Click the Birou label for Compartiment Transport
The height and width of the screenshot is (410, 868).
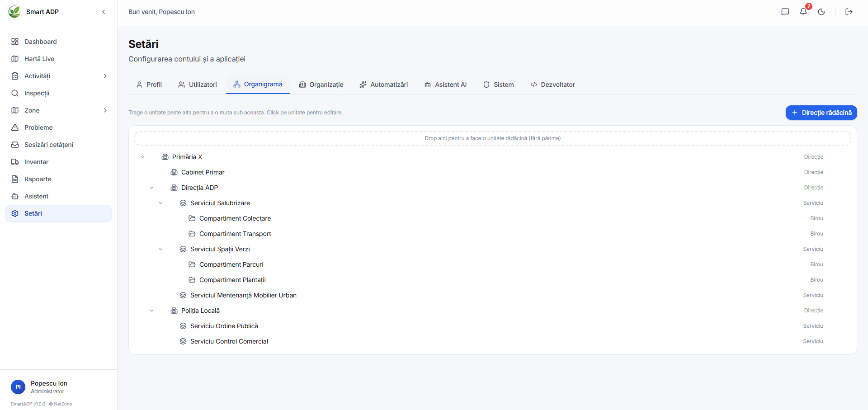tap(817, 234)
